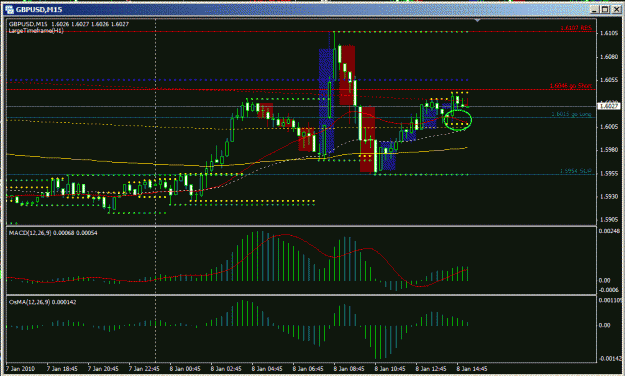
Task: Click the 1.5930 price axis value
Action: (x=609, y=197)
